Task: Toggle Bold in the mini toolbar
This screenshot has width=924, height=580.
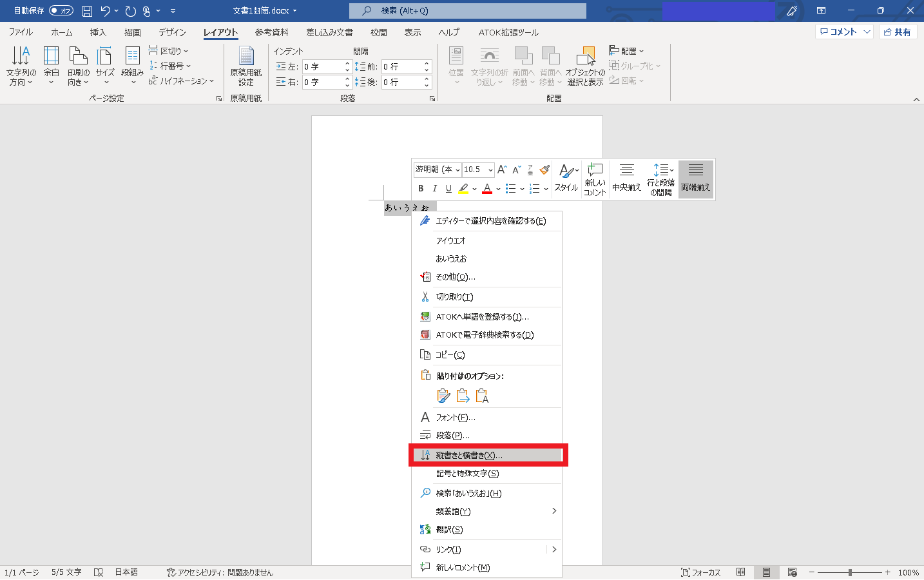Action: pos(421,188)
